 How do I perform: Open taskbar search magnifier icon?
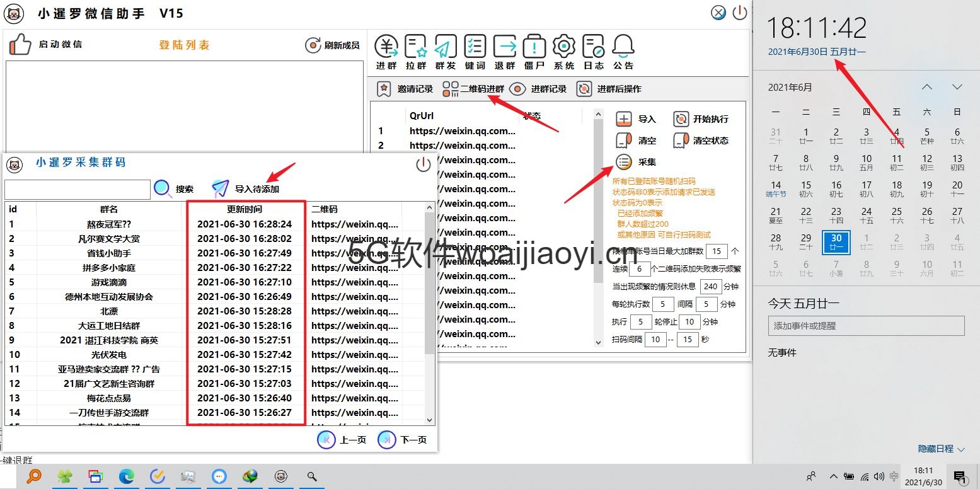tap(311, 476)
